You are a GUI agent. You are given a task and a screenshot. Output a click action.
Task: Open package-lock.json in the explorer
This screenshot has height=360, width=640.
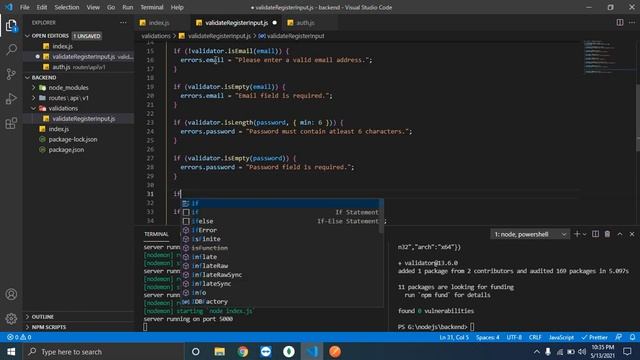[73, 139]
